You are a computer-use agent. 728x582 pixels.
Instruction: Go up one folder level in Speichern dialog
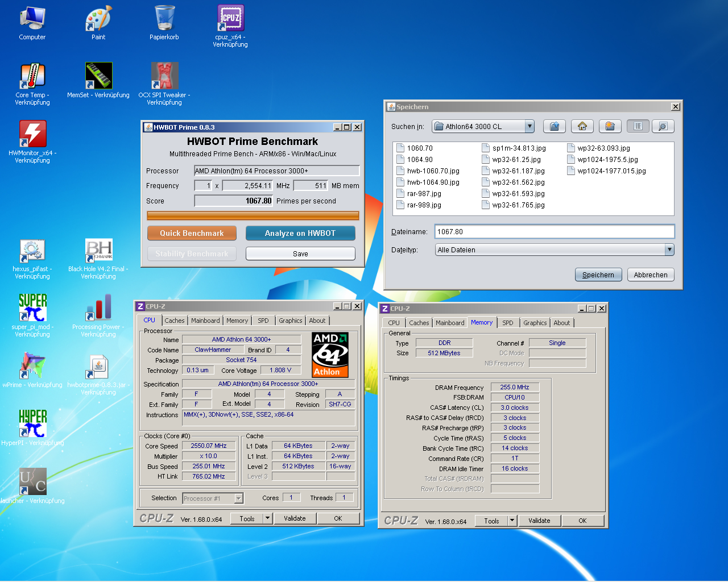[x=555, y=126]
